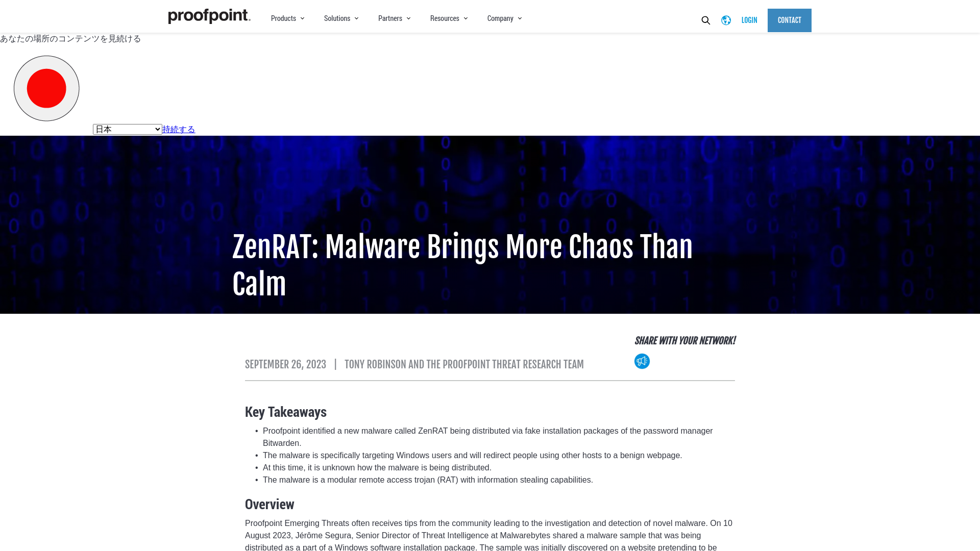Image resolution: width=980 pixels, height=551 pixels.
Task: Click the Japanese flag icon
Action: (46, 88)
